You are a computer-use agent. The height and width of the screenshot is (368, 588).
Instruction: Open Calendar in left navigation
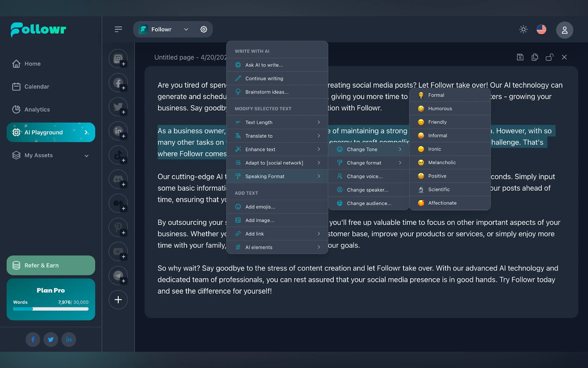pos(37,87)
